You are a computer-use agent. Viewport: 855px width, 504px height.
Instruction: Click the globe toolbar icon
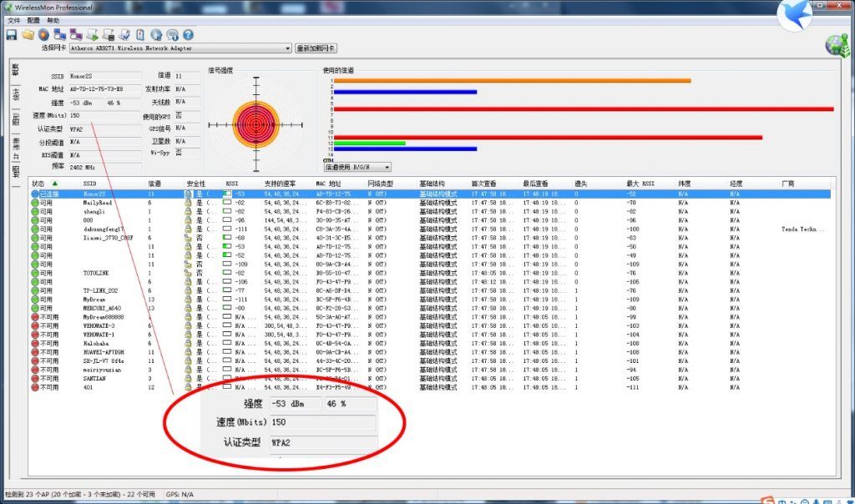(156, 35)
